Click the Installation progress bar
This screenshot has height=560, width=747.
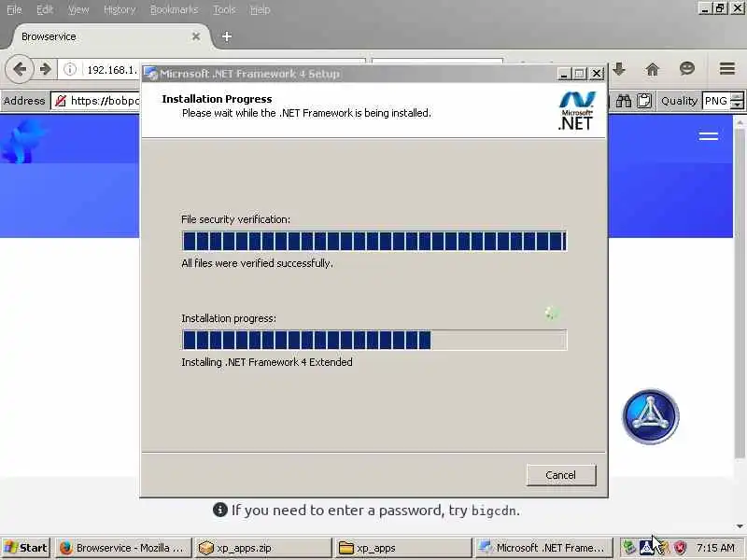coord(374,340)
